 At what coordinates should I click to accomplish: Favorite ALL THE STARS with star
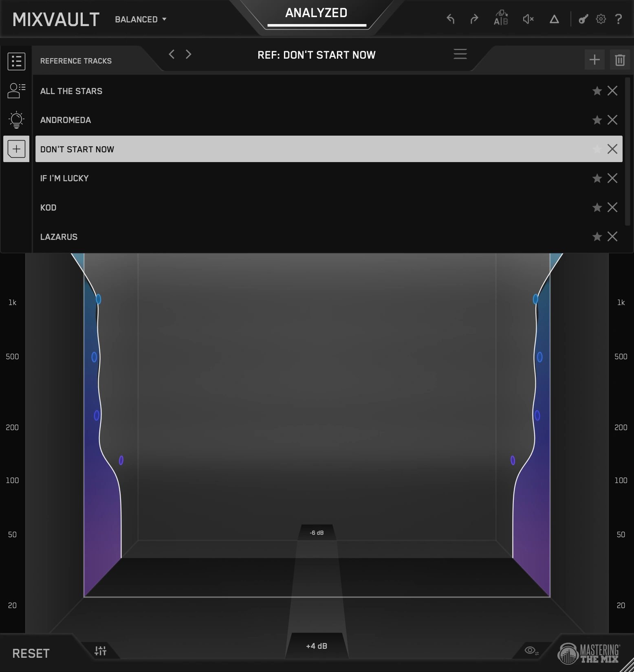597,91
